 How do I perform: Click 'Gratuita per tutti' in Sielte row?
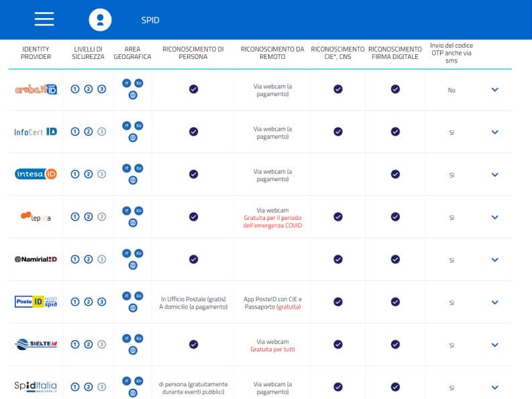click(x=272, y=349)
